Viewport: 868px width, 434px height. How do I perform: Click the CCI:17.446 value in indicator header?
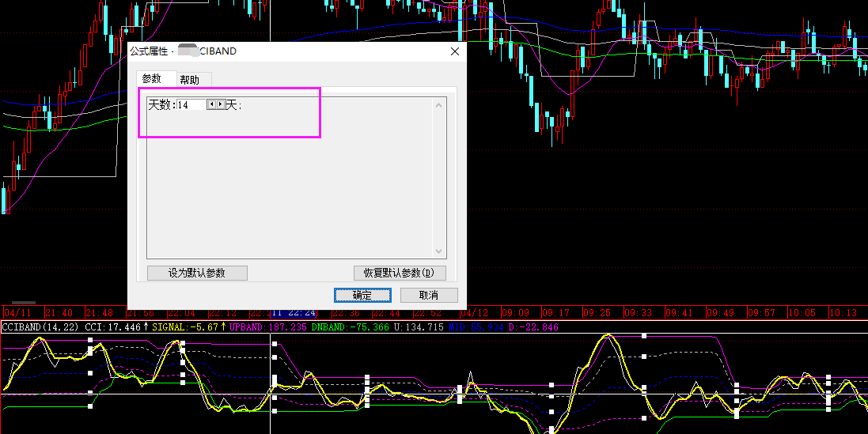(x=113, y=327)
